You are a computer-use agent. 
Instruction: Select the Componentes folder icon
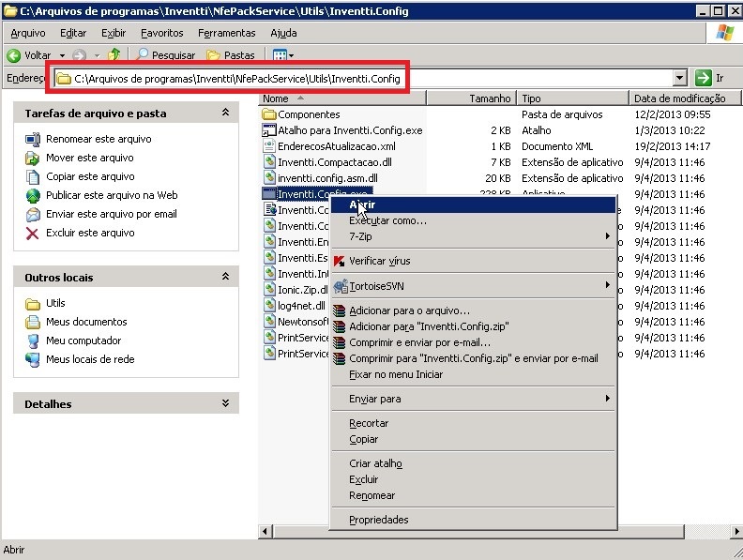269,114
